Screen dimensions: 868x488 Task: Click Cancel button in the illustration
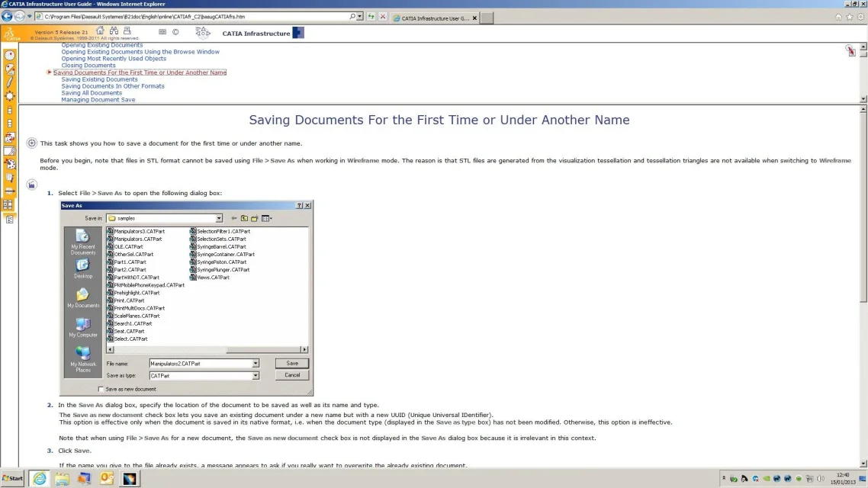coord(291,376)
